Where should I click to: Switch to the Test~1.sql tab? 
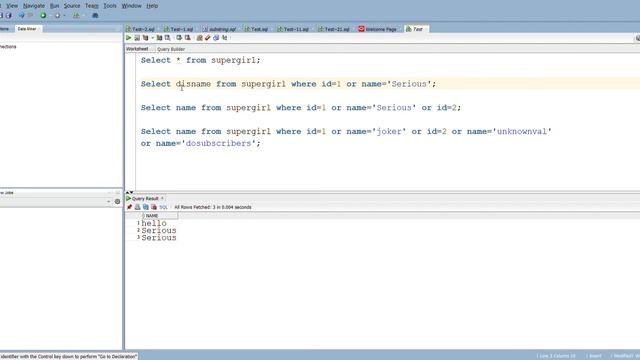click(179, 29)
